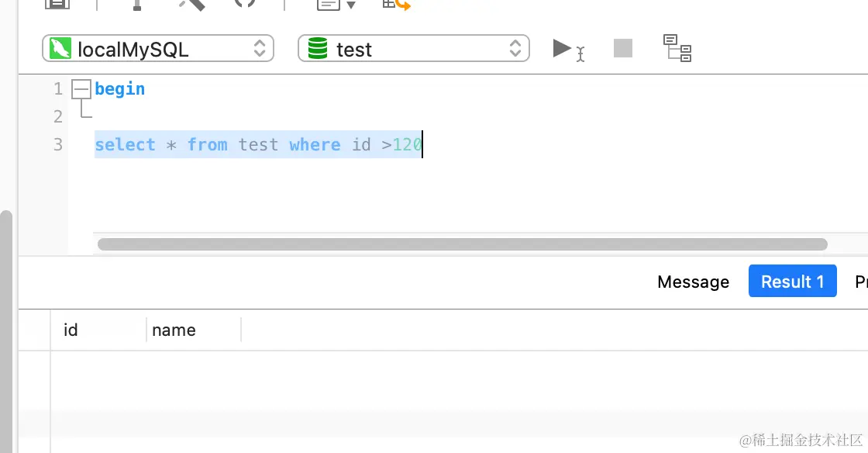Run the selected query with the play button
The height and width of the screenshot is (453, 868).
(x=563, y=49)
